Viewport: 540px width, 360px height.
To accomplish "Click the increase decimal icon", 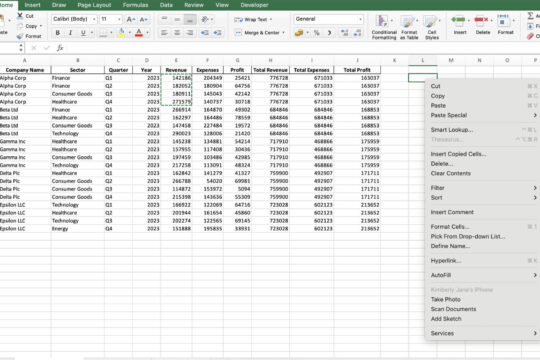I will point(344,33).
